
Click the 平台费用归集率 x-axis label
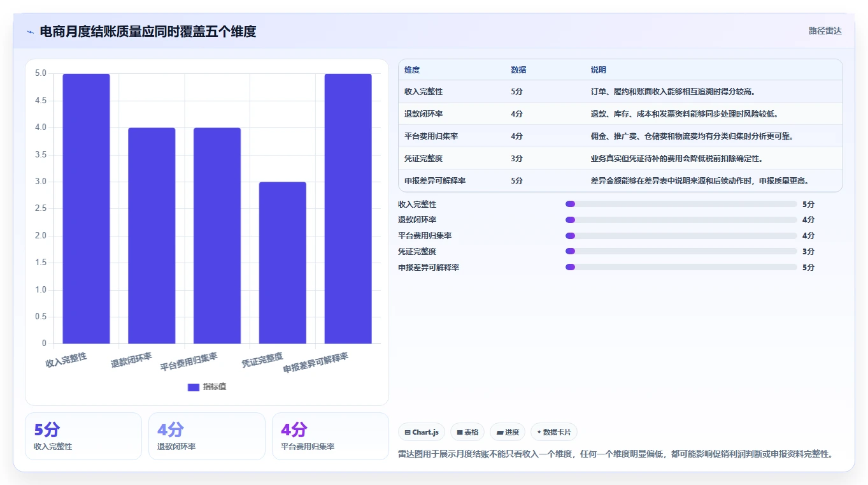coord(189,361)
